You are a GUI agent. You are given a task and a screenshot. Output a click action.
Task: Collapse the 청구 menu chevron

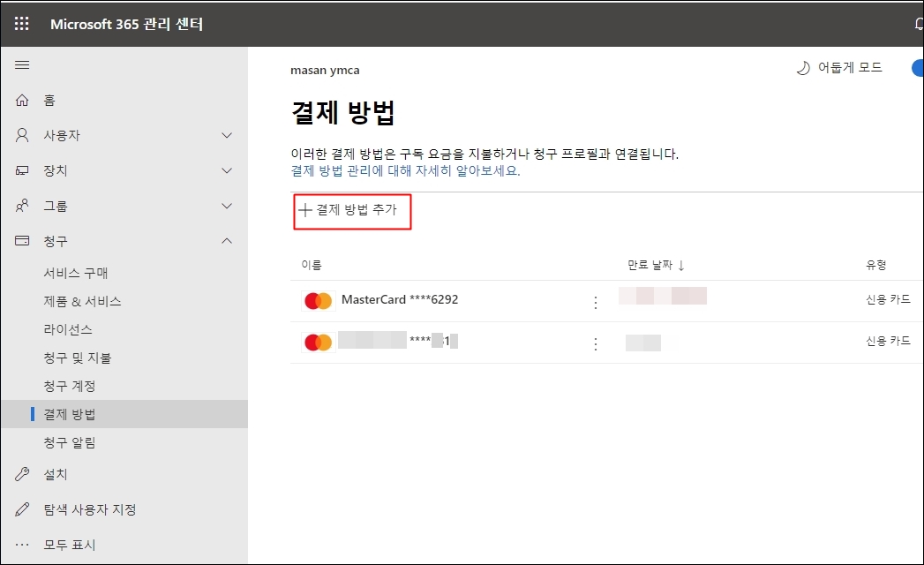(x=227, y=241)
